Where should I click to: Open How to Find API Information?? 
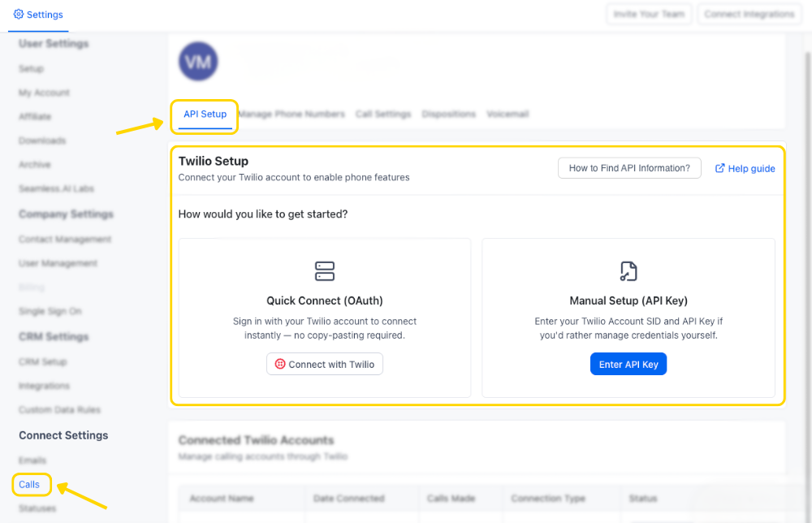pos(628,168)
